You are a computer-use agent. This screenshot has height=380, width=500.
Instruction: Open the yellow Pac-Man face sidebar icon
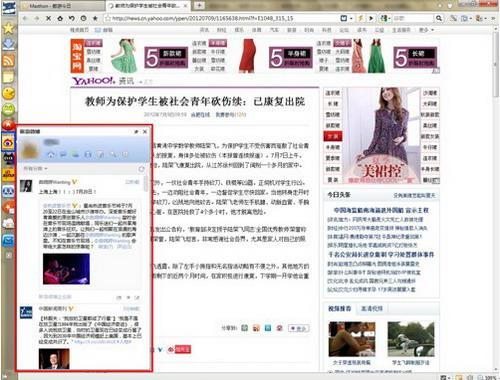(x=8, y=93)
